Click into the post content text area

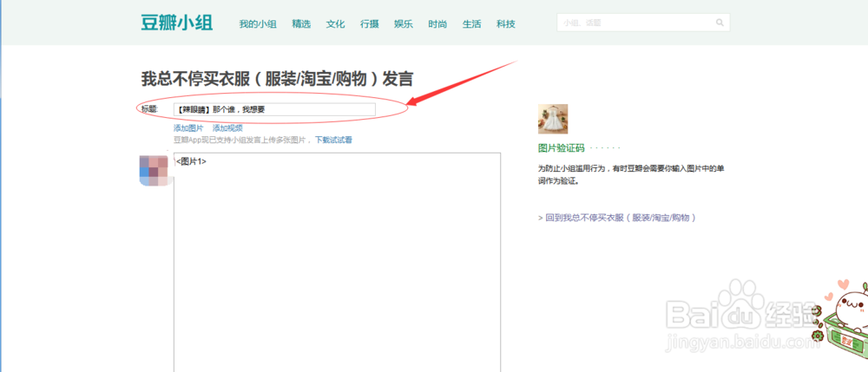pyautogui.click(x=337, y=263)
